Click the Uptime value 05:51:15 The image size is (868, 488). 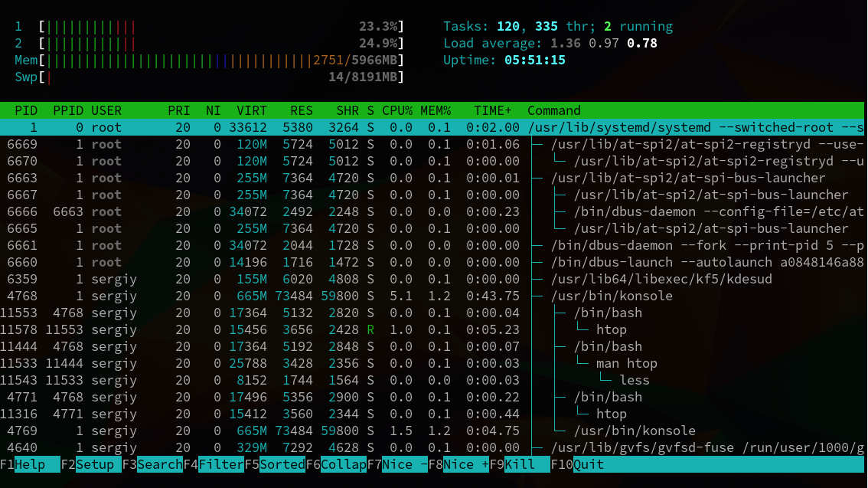pyautogui.click(x=535, y=60)
